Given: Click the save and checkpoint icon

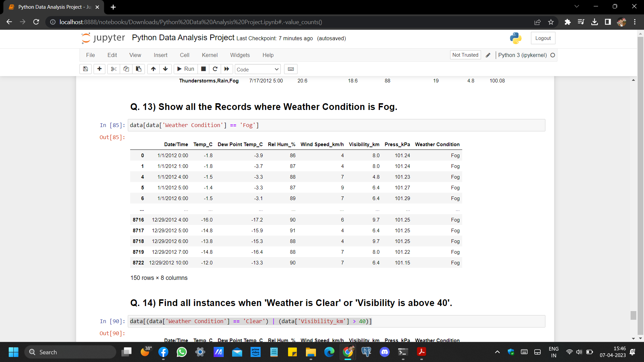Looking at the screenshot, I should point(86,69).
